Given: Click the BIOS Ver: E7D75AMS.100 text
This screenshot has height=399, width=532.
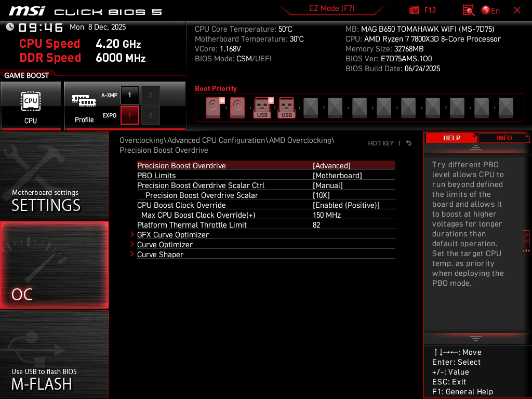Looking at the screenshot, I should 389,59.
